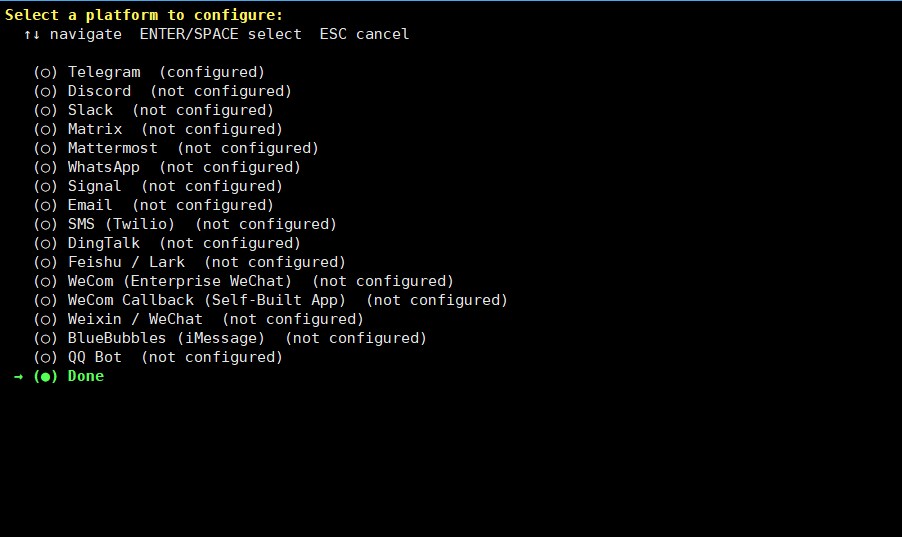Select the Email radio button
Image resolution: width=902 pixels, height=537 pixels.
pos(46,205)
